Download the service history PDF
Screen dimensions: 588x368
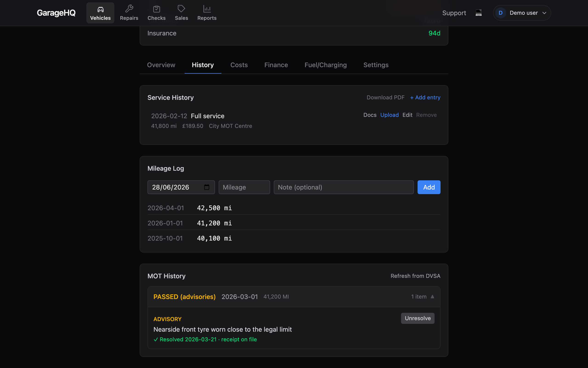pos(385,97)
